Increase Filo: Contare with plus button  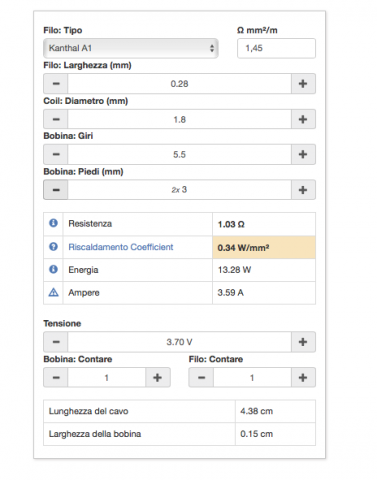pos(303,378)
